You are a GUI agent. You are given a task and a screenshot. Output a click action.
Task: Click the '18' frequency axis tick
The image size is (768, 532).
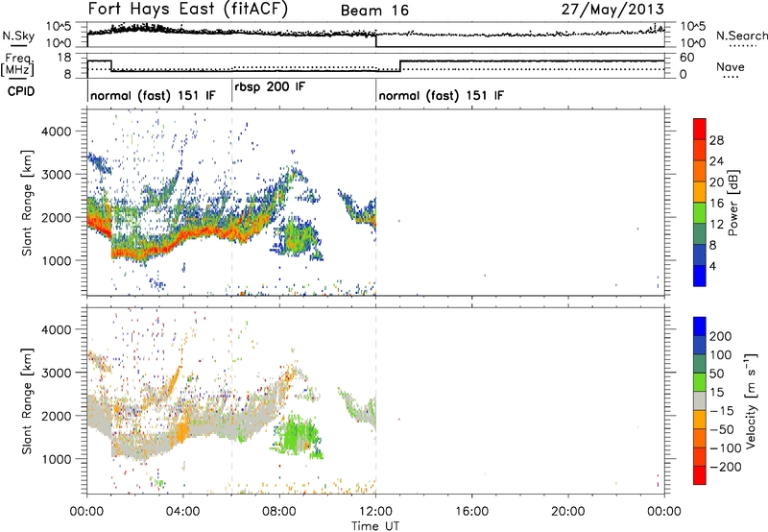[x=65, y=58]
